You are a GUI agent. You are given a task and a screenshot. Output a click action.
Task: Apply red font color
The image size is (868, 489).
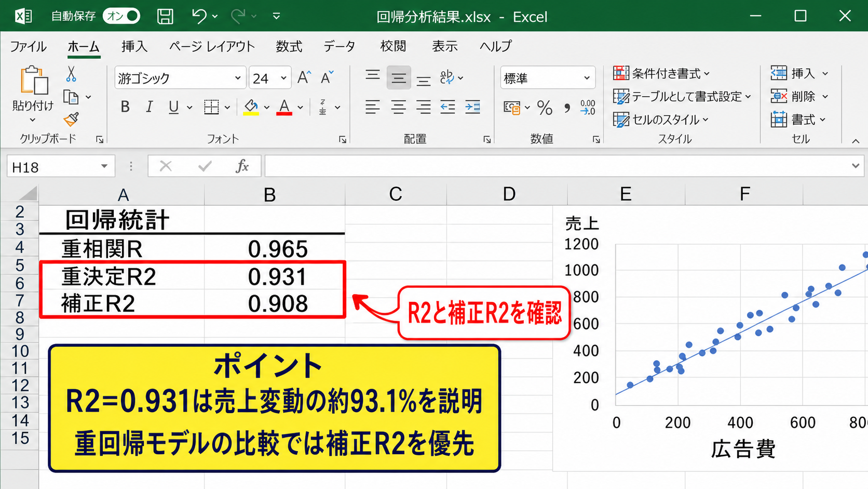[284, 107]
